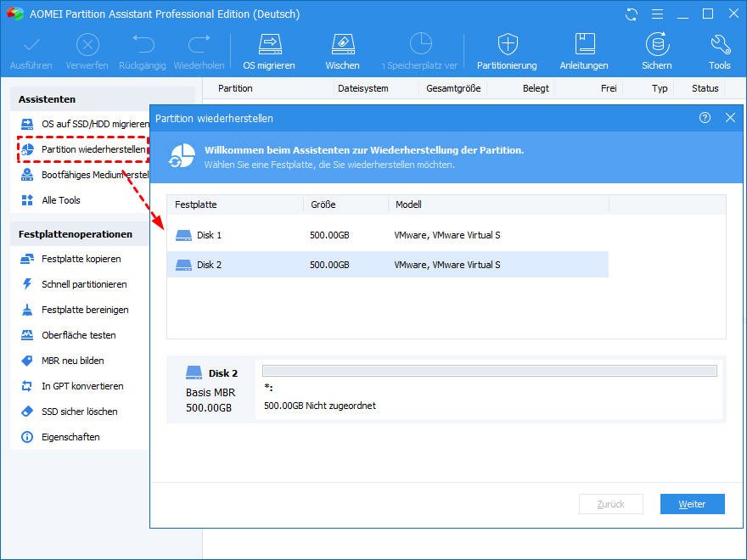The image size is (747, 560).
Task: Choose Festplatte bereinigen operation
Action: (75, 310)
